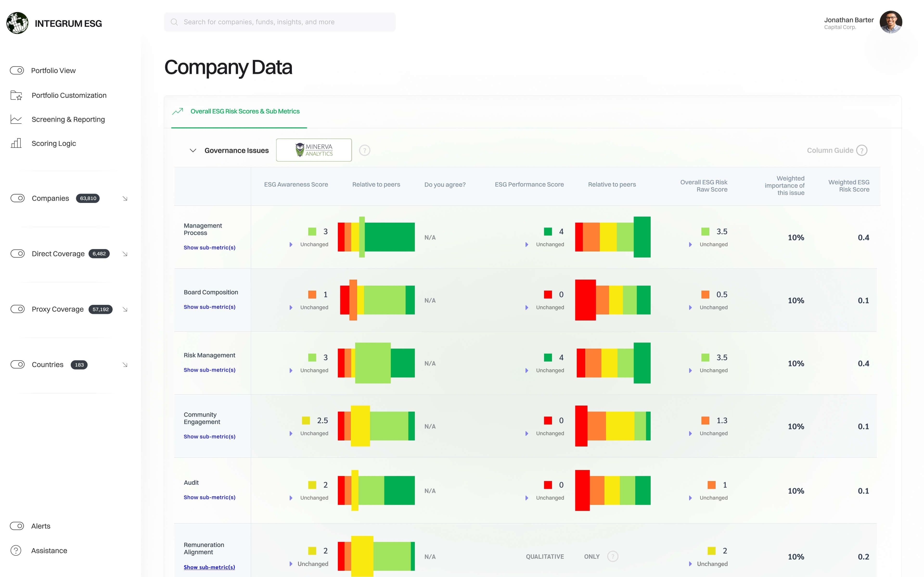Expand the Direct Coverage arrow
924x577 pixels.
(125, 254)
